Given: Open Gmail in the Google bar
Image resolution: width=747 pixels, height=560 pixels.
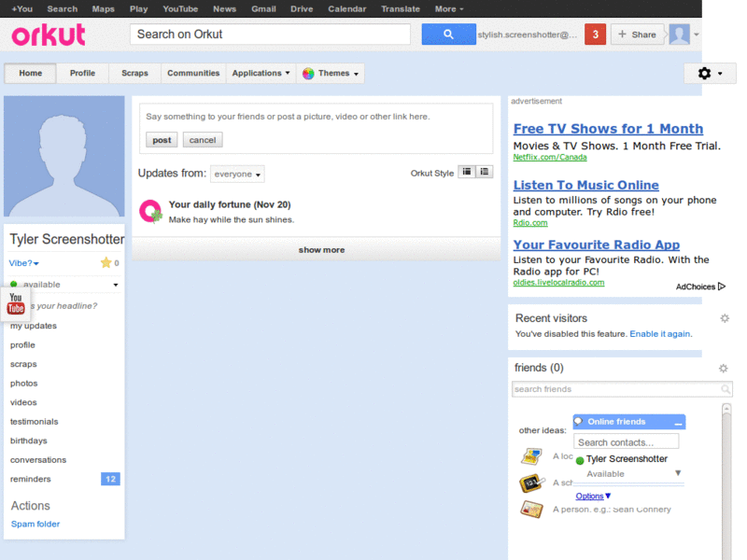Looking at the screenshot, I should click(x=263, y=9).
